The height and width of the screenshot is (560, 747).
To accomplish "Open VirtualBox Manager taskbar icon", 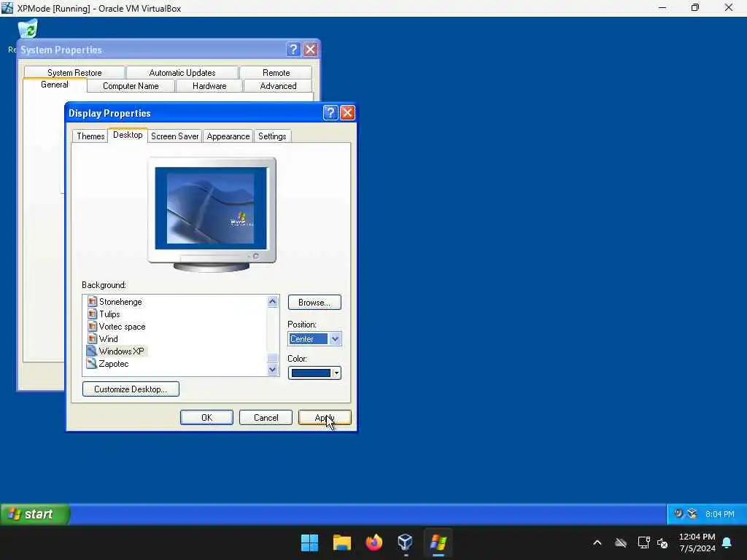I will (406, 542).
